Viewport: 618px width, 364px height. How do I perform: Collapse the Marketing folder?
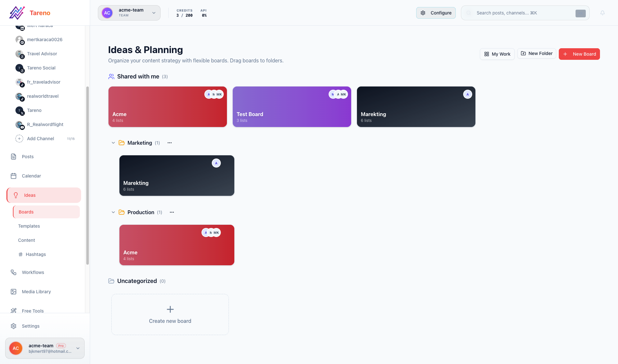[113, 143]
